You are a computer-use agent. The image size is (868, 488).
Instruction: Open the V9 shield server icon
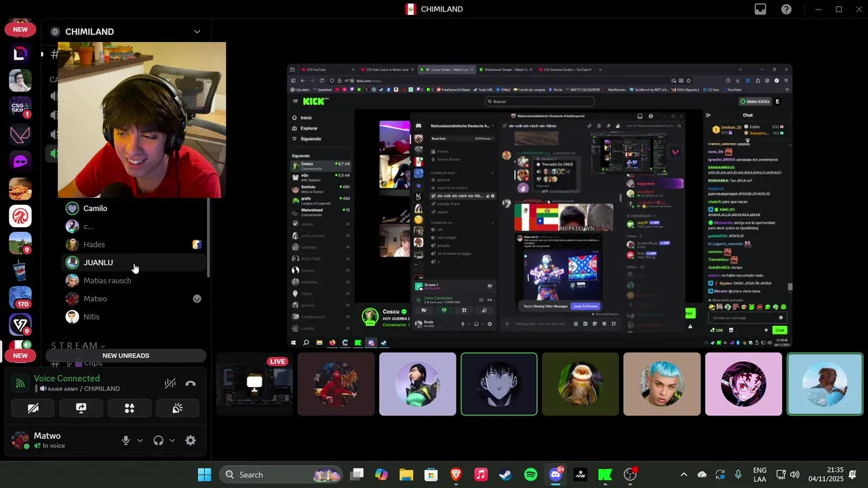point(20,324)
